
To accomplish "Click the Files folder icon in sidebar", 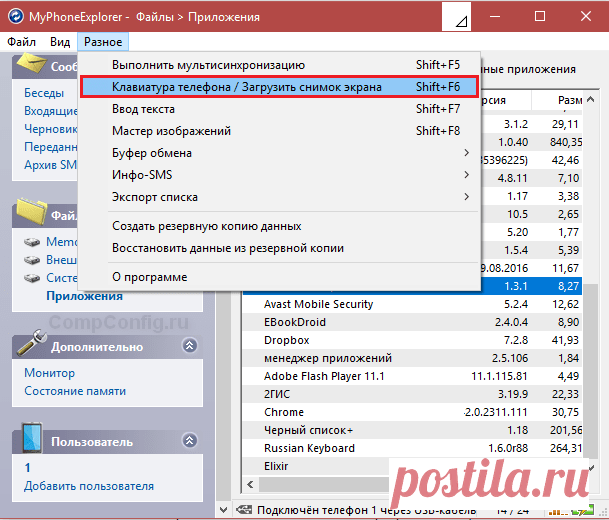I will [32, 211].
